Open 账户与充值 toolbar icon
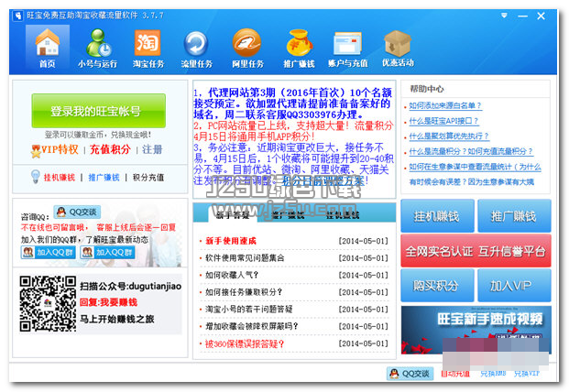This screenshot has height=392, width=569. coord(347,48)
